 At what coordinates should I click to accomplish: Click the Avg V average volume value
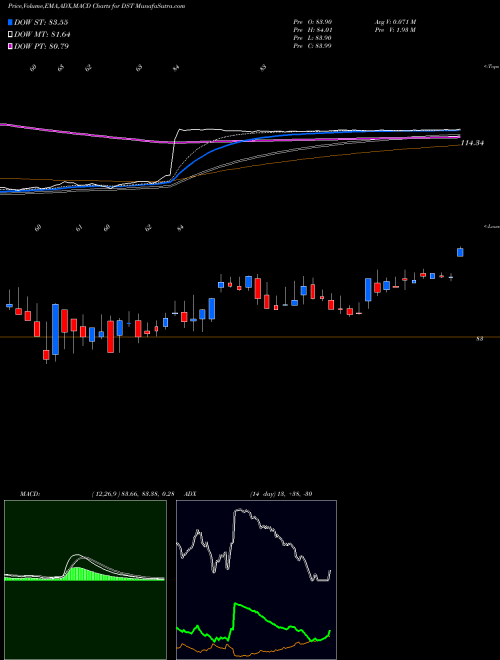(x=394, y=22)
